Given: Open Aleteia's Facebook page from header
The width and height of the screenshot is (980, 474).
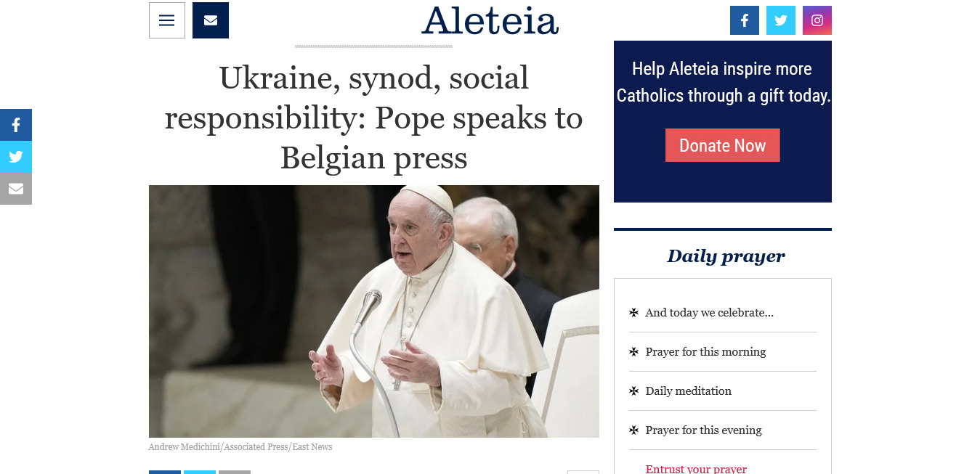Looking at the screenshot, I should 745,20.
